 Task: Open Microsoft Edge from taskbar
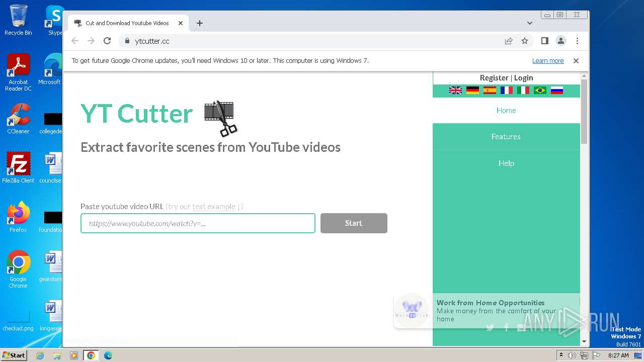coord(108,355)
